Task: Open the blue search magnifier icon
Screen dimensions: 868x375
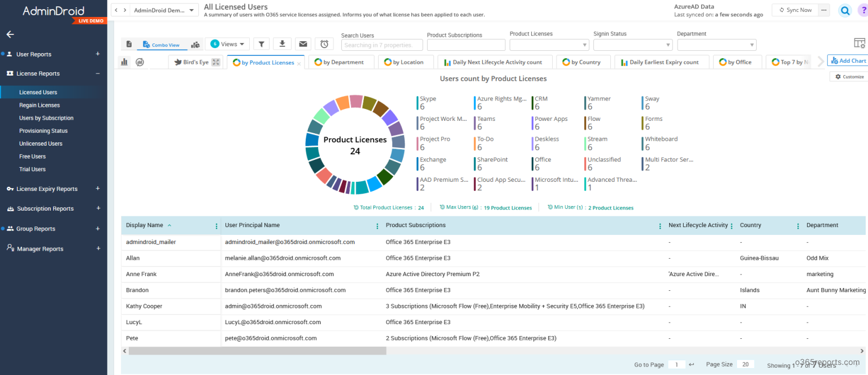Action: (x=845, y=10)
